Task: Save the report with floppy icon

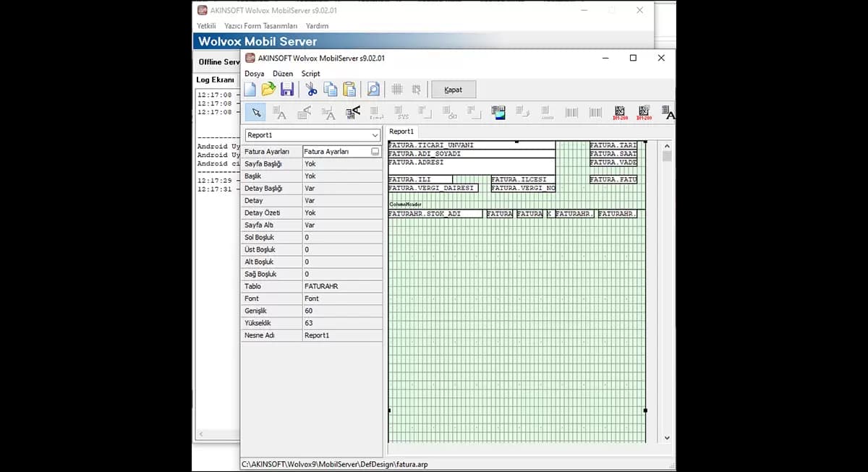Action: point(287,90)
